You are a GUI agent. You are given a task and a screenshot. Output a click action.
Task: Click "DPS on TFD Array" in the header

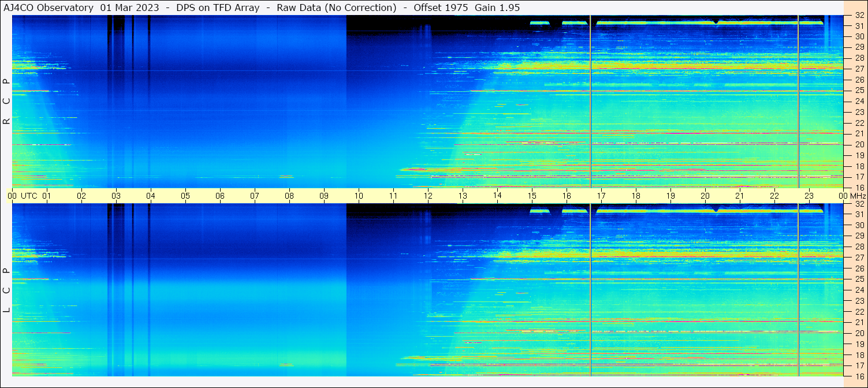coord(218,8)
